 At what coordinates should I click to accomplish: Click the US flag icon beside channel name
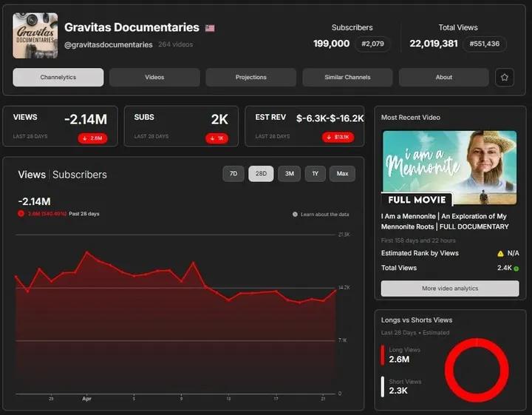pyautogui.click(x=210, y=28)
